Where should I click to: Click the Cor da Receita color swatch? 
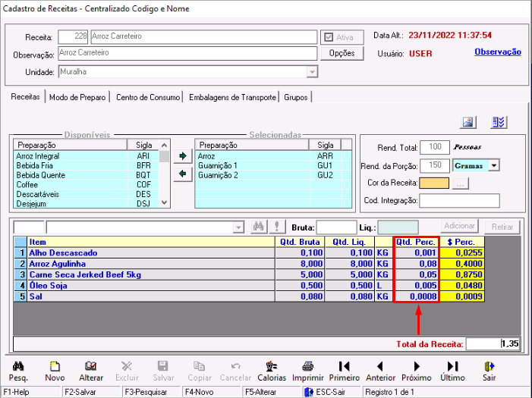pyautogui.click(x=434, y=183)
